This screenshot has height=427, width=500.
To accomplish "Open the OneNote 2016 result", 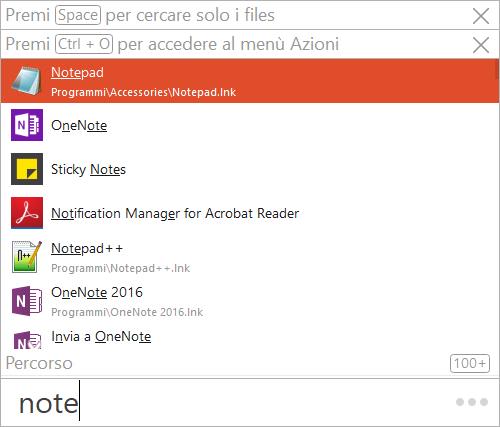I will pyautogui.click(x=250, y=301).
